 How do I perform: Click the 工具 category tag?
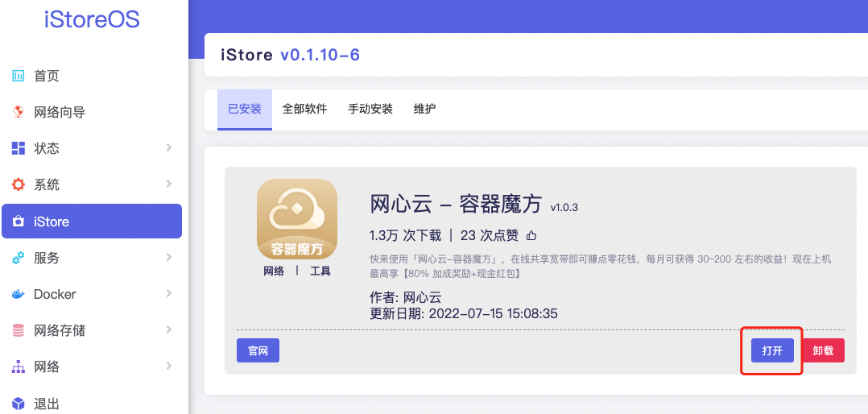(x=320, y=271)
